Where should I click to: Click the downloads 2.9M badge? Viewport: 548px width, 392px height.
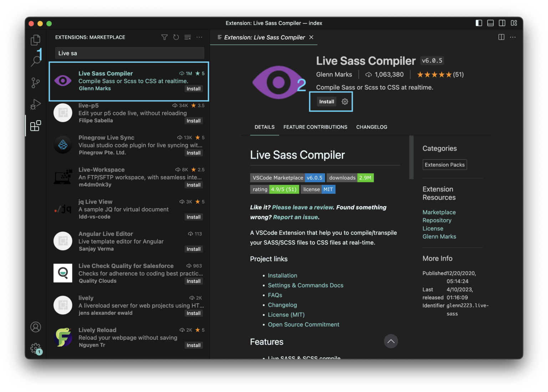coord(350,178)
